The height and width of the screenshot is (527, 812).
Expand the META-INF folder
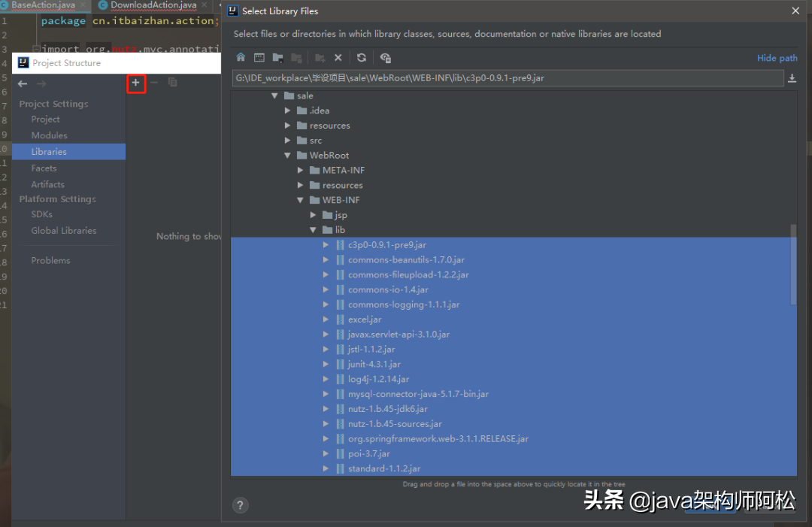300,171
